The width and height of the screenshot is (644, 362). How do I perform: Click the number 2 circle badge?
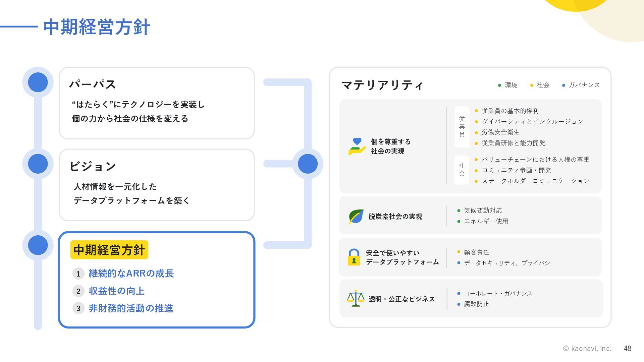(x=78, y=291)
